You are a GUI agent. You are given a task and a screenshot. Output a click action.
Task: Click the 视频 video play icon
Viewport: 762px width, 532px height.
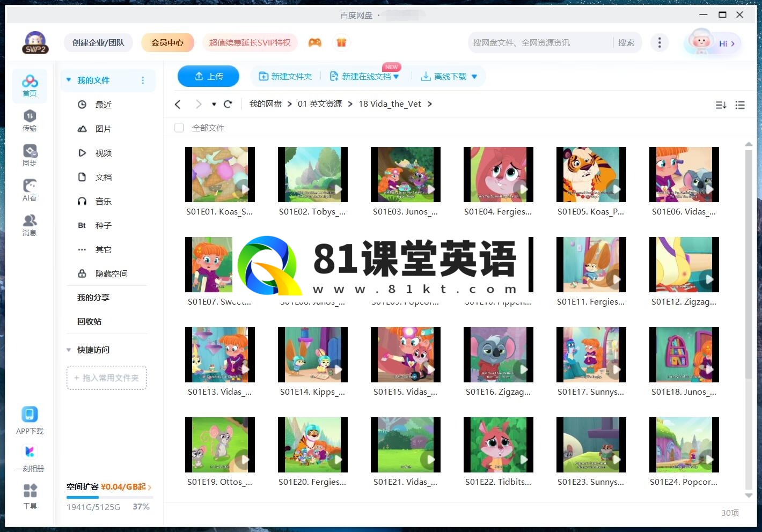point(82,153)
